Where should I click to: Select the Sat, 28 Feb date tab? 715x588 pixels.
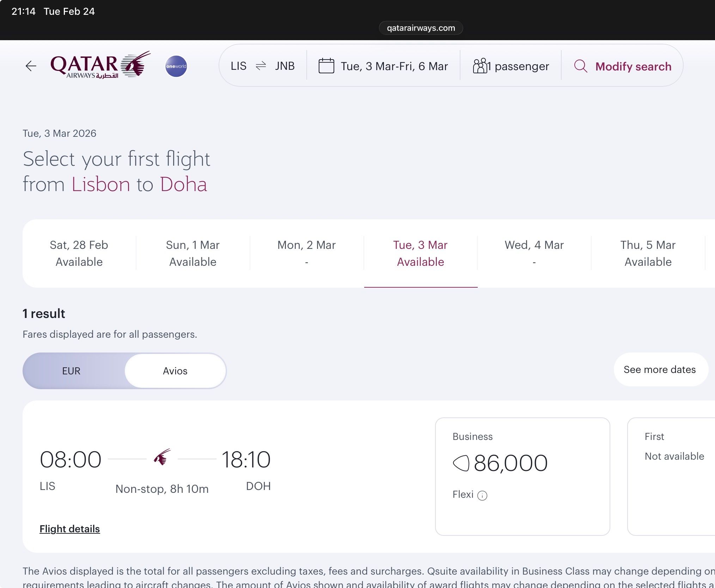point(79,253)
